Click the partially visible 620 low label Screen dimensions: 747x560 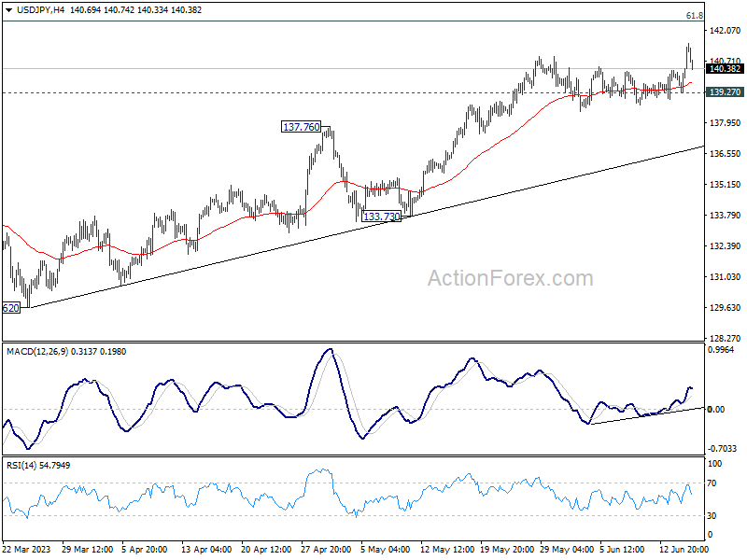pos(11,308)
